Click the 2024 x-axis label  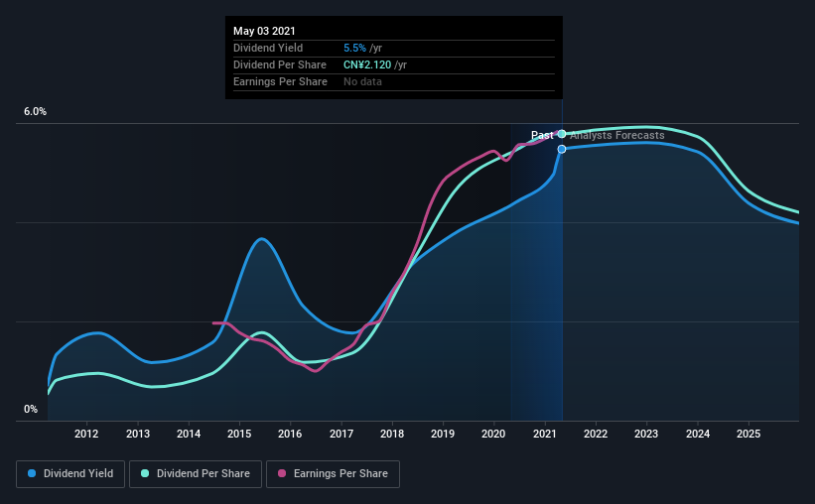click(x=698, y=434)
